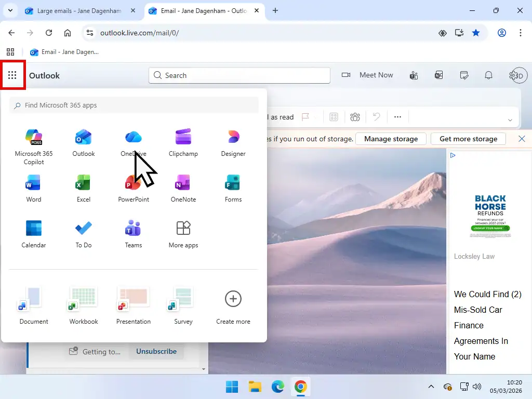532x399 pixels.
Task: Open Outlook settings via the gear icon
Action: pyautogui.click(x=513, y=75)
